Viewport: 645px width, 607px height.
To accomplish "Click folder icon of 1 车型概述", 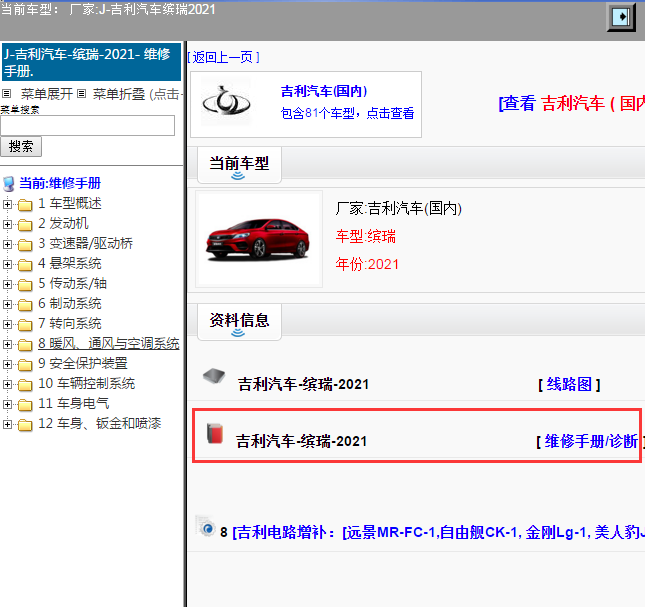I will coord(25,204).
